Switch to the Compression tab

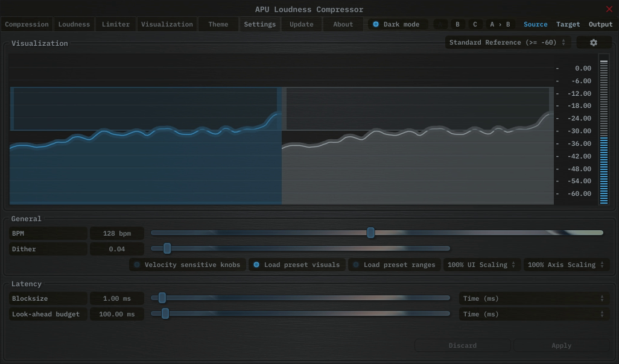pos(27,25)
